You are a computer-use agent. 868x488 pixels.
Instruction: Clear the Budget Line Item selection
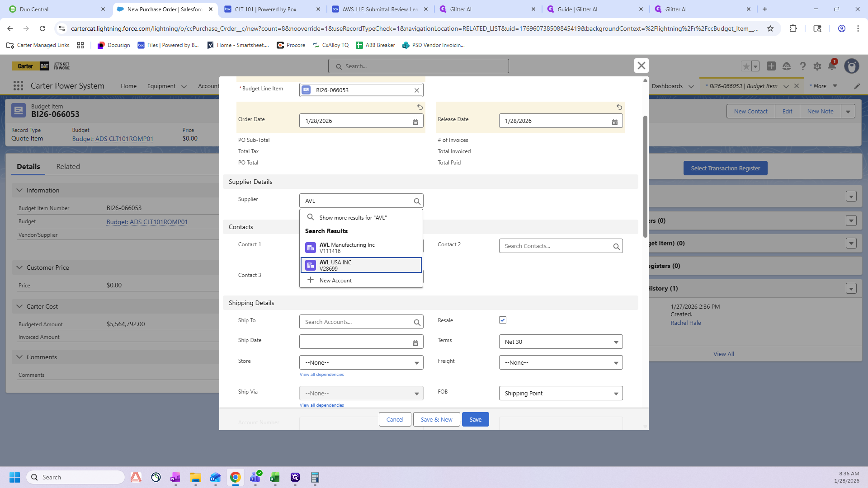[x=417, y=90]
